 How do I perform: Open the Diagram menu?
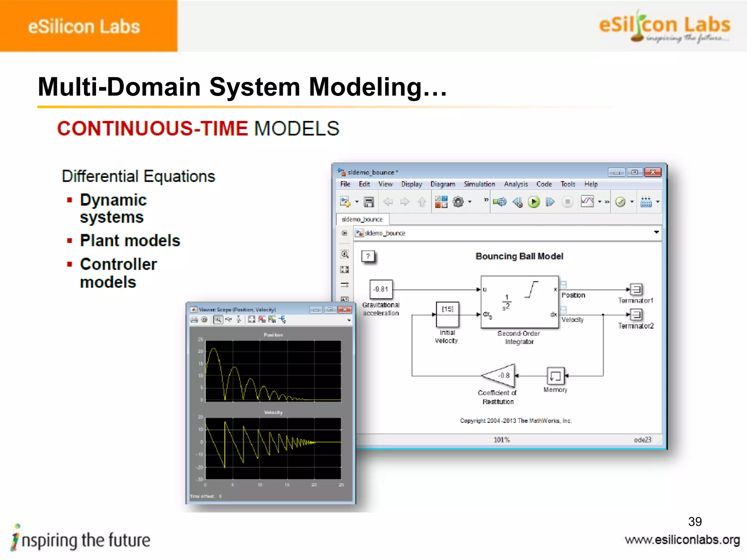coord(443,184)
